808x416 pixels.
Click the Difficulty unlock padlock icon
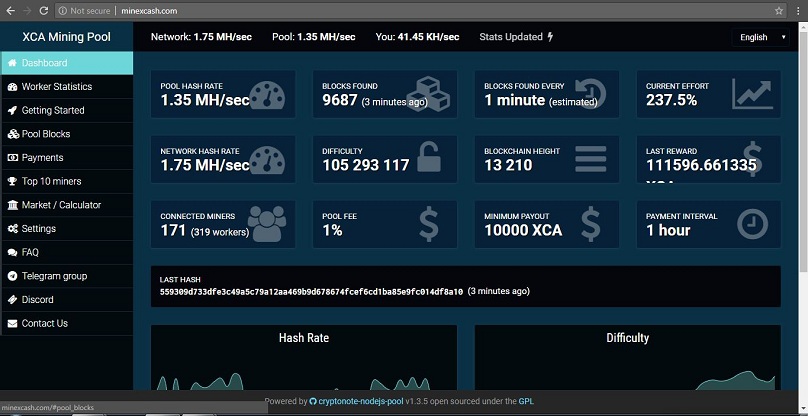tap(429, 157)
